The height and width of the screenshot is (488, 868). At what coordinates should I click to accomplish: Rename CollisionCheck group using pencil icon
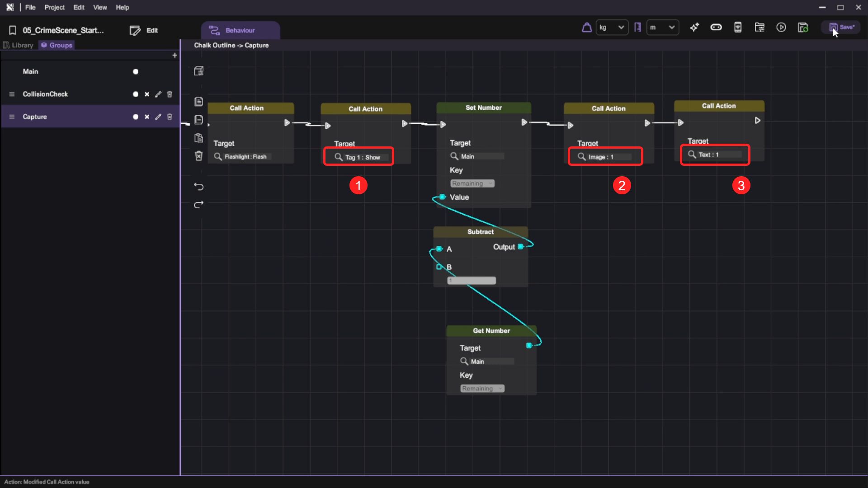[x=158, y=94]
